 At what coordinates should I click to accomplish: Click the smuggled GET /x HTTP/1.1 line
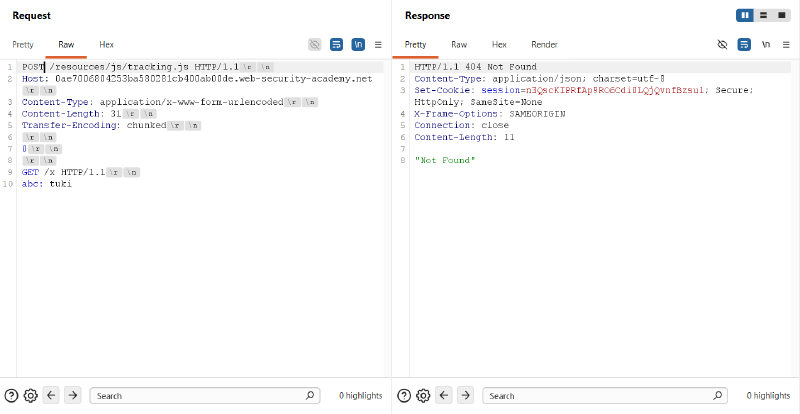coord(64,173)
